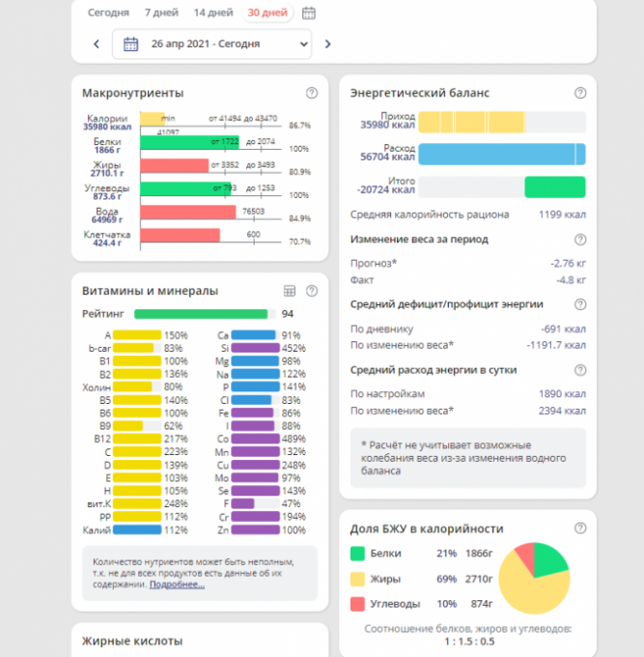644x657 pixels.
Task: Go to next period with right arrow
Action: pos(328,43)
